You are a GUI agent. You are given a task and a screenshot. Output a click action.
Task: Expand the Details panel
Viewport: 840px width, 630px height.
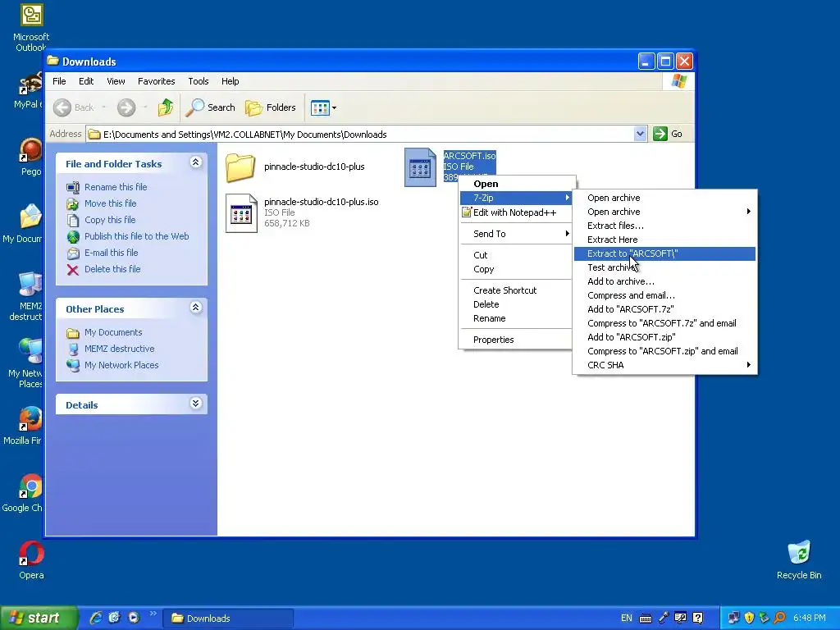click(x=195, y=404)
